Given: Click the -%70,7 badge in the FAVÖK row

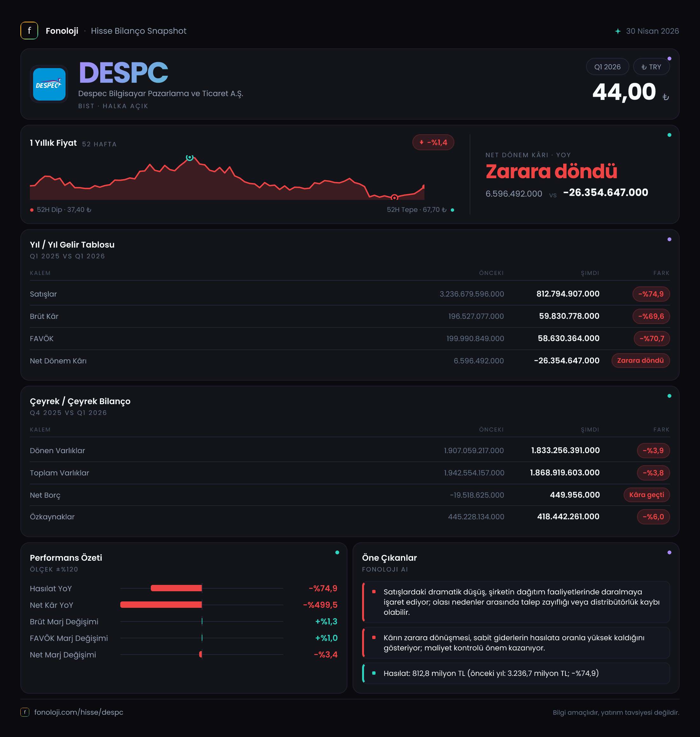Looking at the screenshot, I should pos(652,339).
